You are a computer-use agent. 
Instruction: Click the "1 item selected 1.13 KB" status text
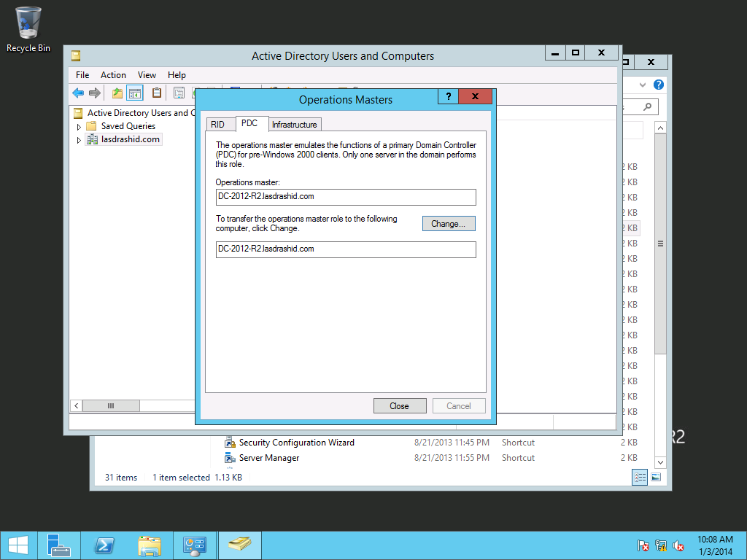pyautogui.click(x=197, y=478)
